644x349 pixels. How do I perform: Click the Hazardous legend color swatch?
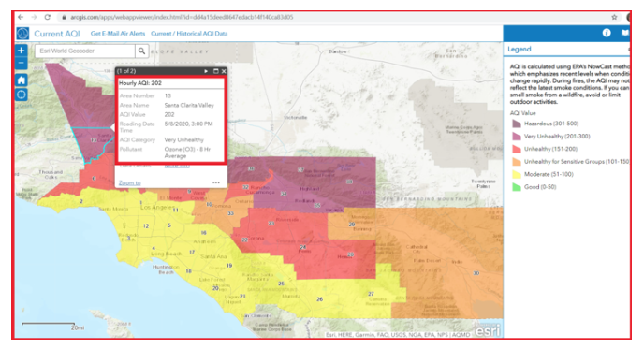(517, 124)
